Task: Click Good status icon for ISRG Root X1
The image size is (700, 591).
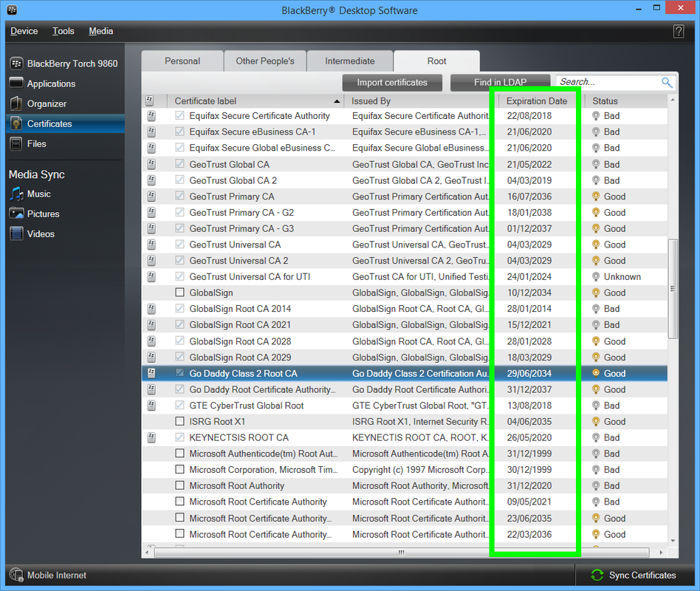Action: pyautogui.click(x=596, y=421)
